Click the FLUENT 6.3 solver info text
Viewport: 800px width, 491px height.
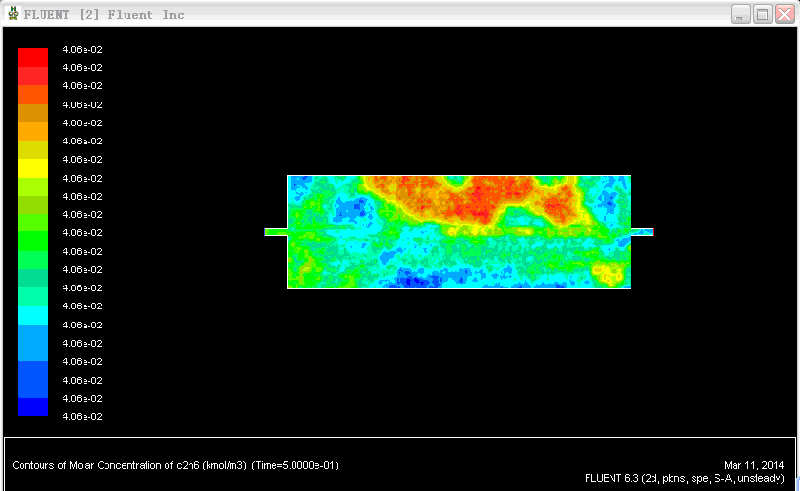pos(684,478)
